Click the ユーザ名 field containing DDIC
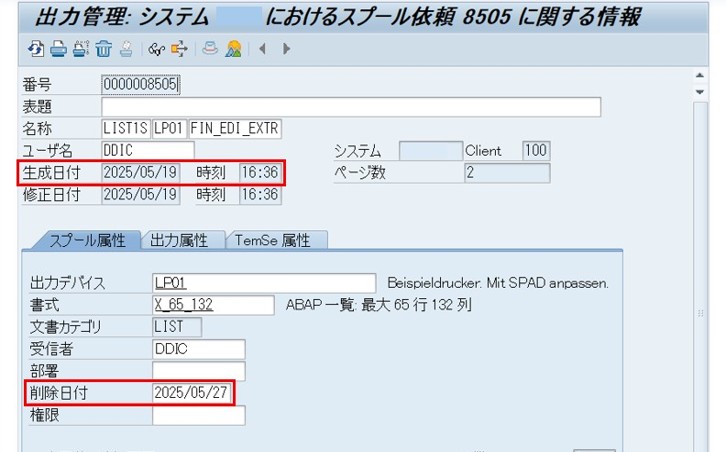 coord(148,150)
